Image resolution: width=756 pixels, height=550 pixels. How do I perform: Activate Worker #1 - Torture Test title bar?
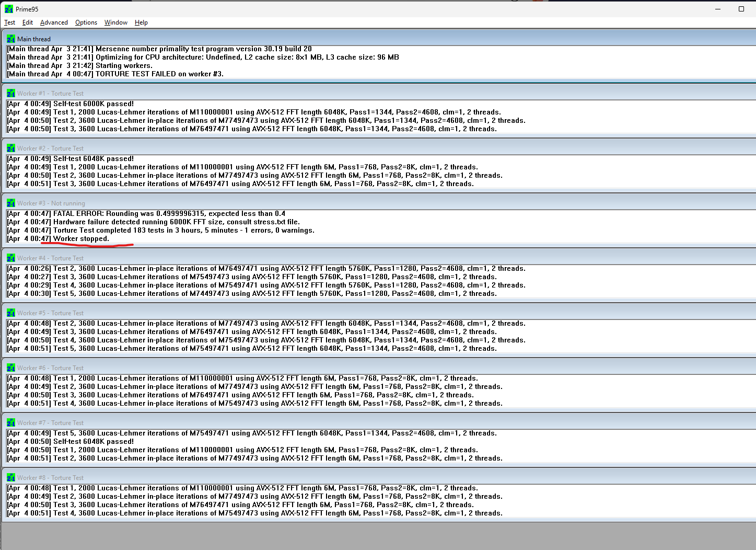pos(380,94)
